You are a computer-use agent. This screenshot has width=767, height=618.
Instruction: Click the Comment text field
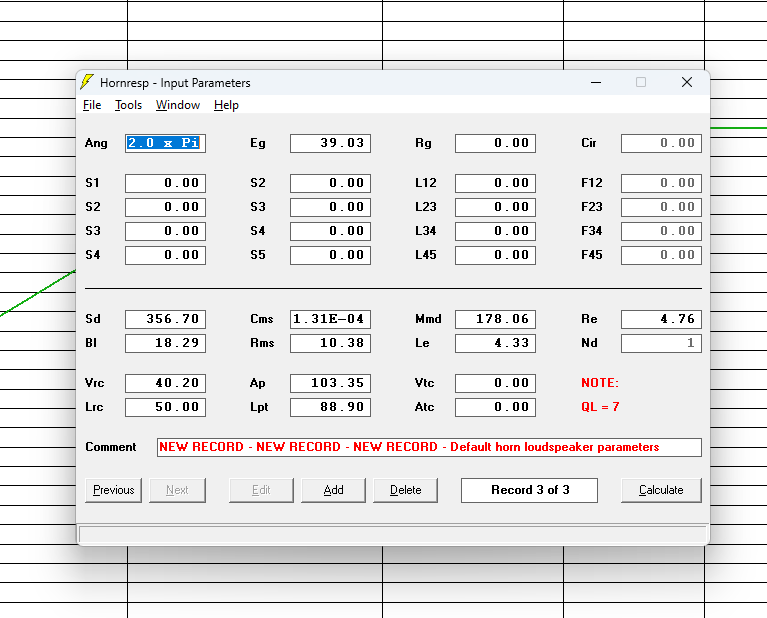pos(429,447)
